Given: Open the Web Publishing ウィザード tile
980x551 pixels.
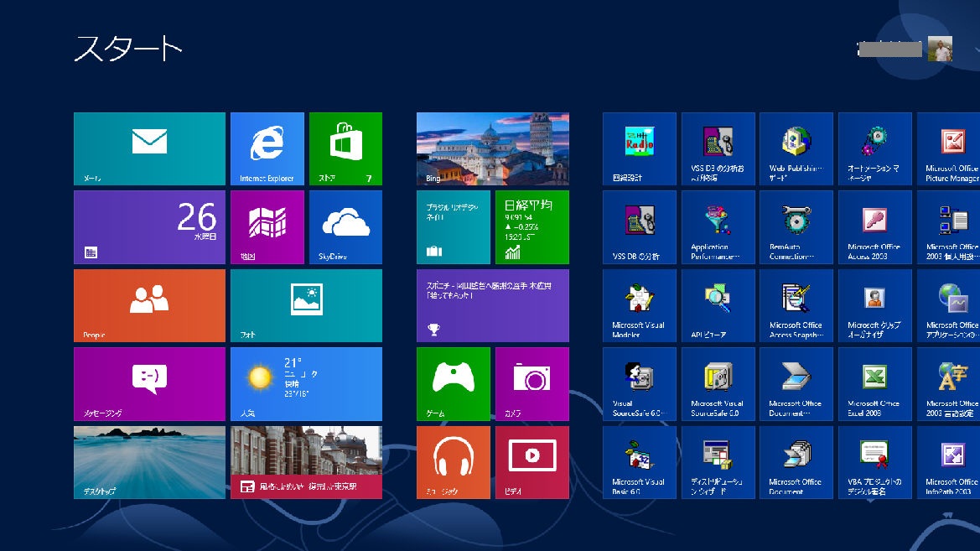Looking at the screenshot, I should [x=796, y=148].
